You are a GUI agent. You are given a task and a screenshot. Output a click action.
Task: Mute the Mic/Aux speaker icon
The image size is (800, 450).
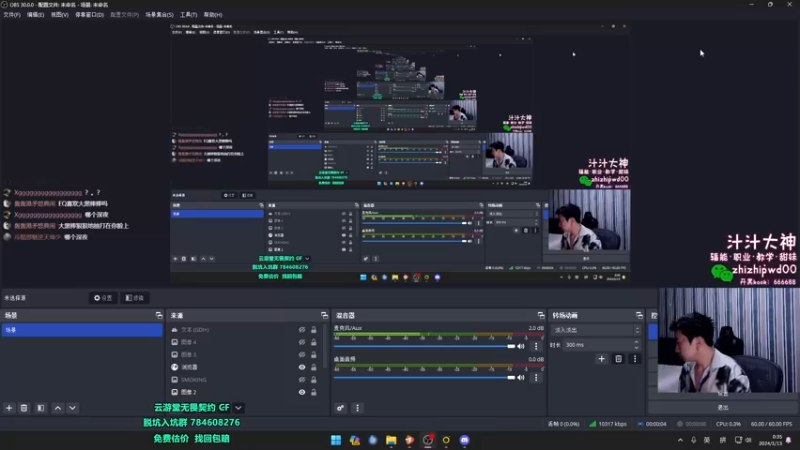click(521, 346)
